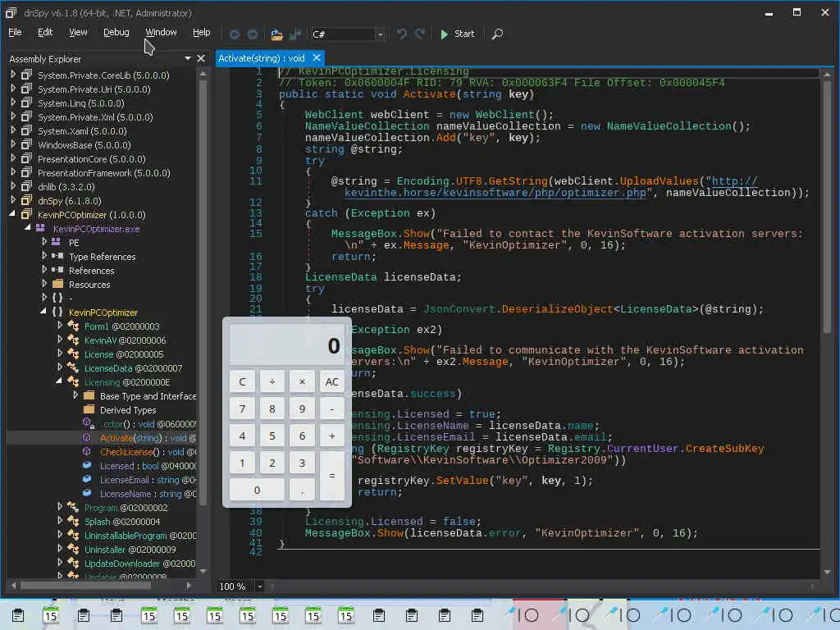Click the WindowsBase assembly icon
The image size is (840, 630).
(x=26, y=144)
